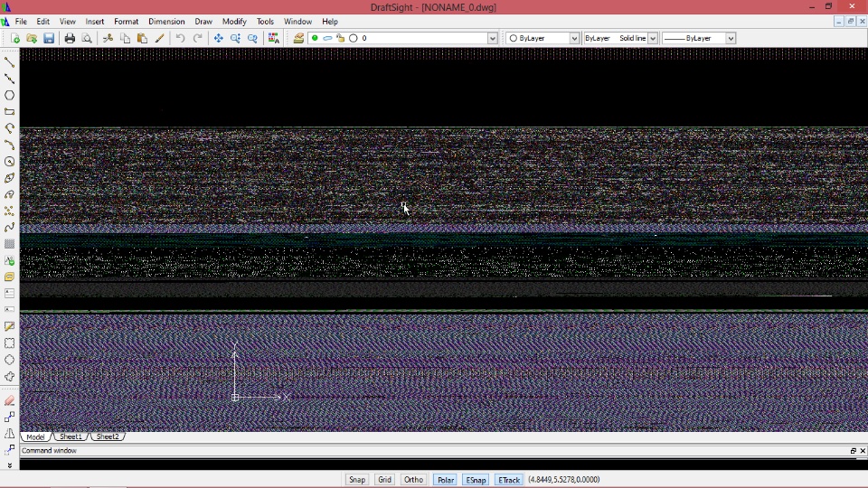Open the Draw menu
The image size is (868, 488).
click(x=203, y=22)
